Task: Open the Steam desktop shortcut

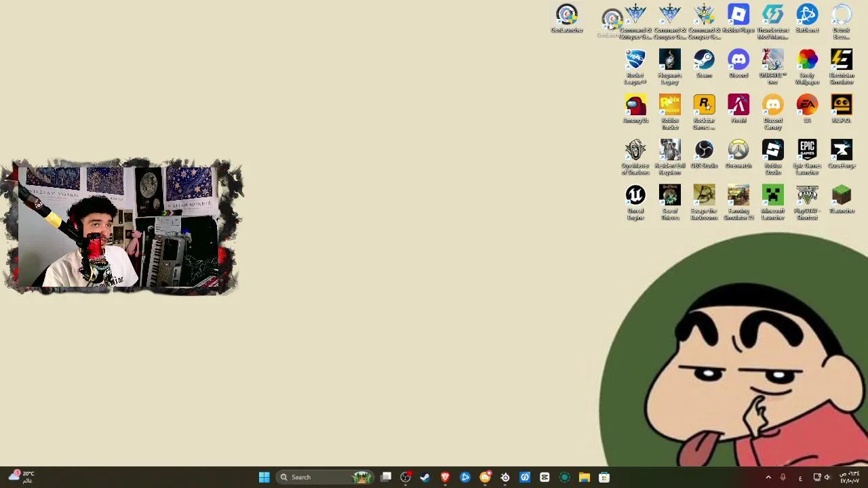Action: (x=704, y=64)
